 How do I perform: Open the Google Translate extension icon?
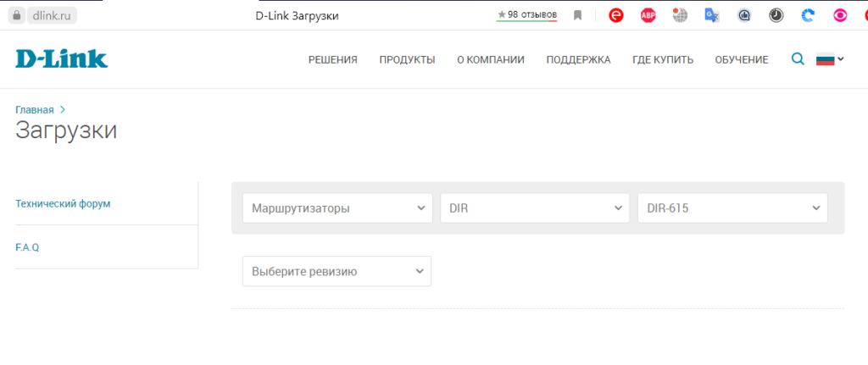click(712, 15)
